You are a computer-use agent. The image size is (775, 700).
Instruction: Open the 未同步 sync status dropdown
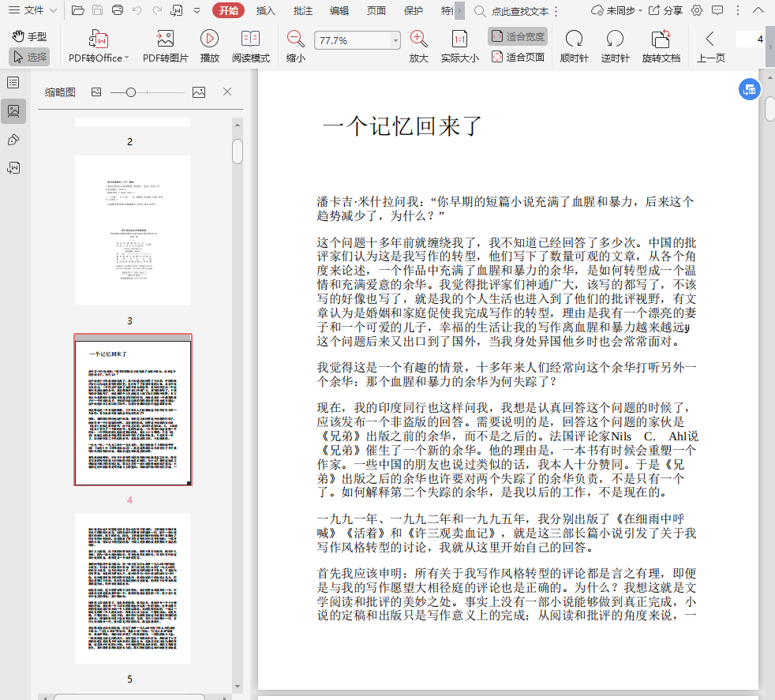click(x=617, y=10)
